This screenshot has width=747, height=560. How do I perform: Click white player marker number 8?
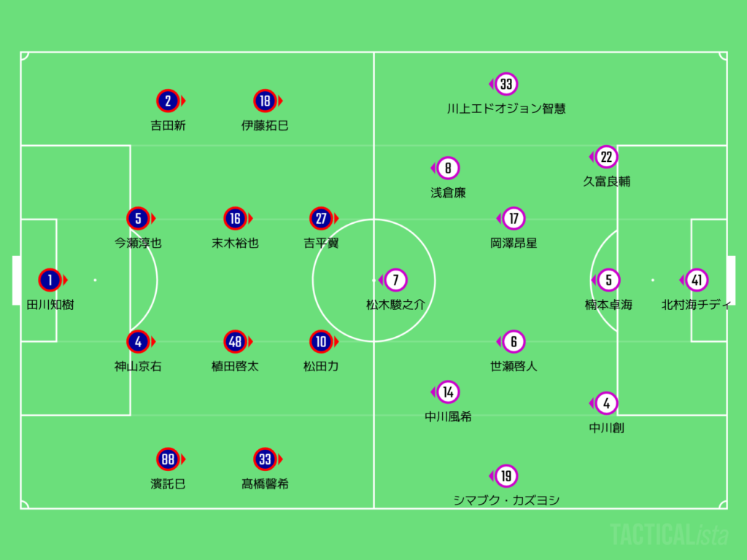(x=448, y=168)
